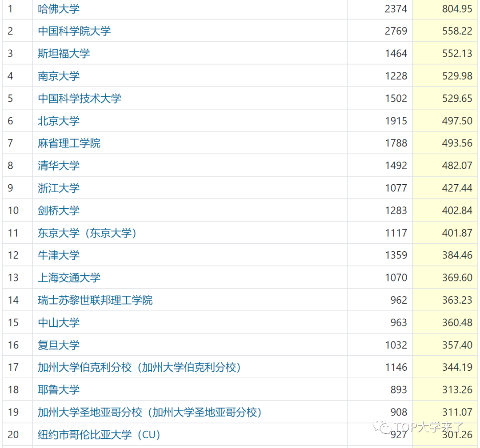The width and height of the screenshot is (480, 448).
Task: Open 加州大学伯克利分校 link
Action: 140,368
